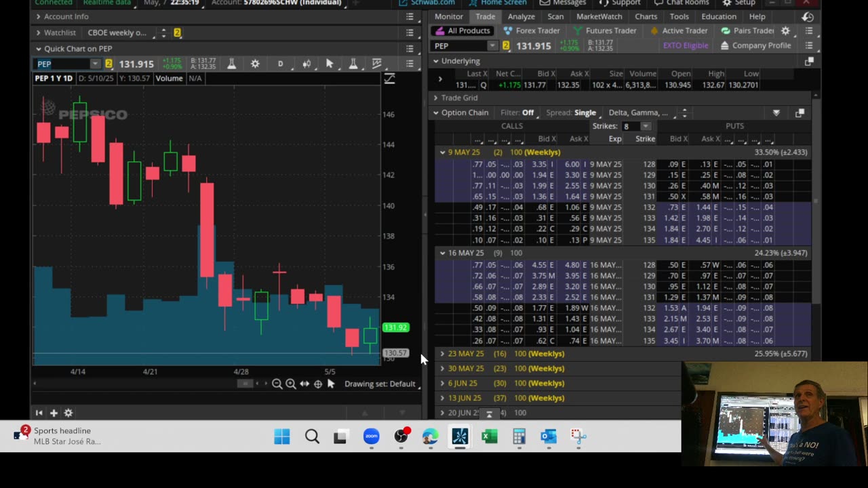This screenshot has height=488, width=868.
Task: Open the patterns flask icon in chart toolbar
Action: tap(353, 64)
